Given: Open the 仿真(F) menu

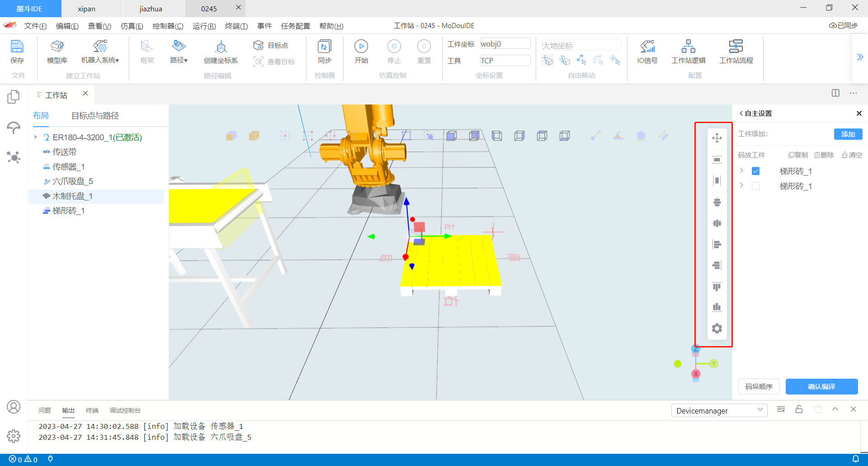Looking at the screenshot, I should [132, 26].
